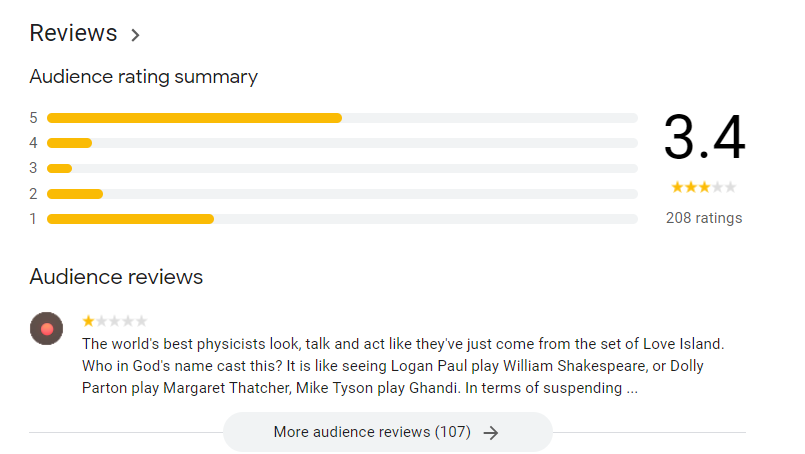This screenshot has width=805, height=454.
Task: Click the Audience reviews heading
Action: pos(116,277)
